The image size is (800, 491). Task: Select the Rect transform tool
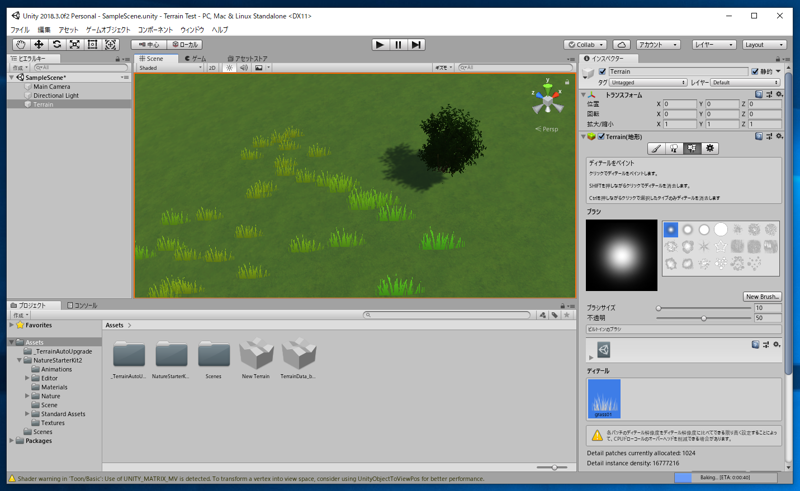(x=92, y=44)
